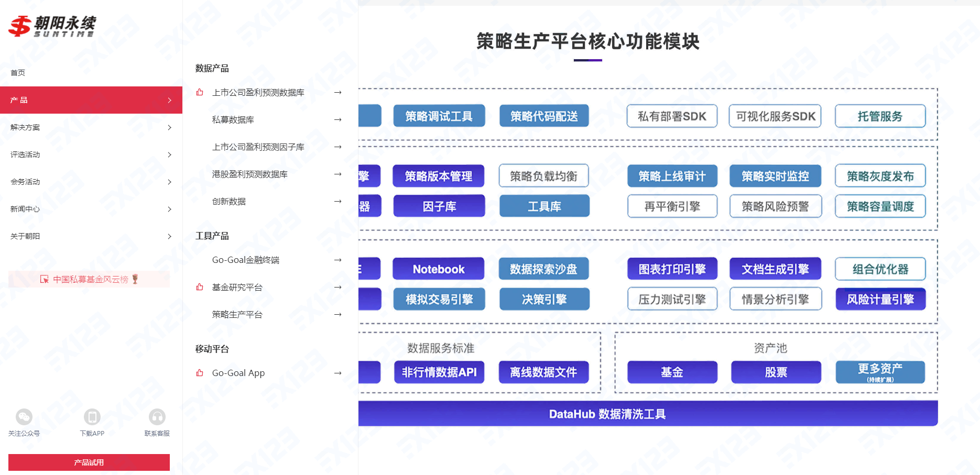Expand the 评选活动 menu chevron

pos(170,154)
